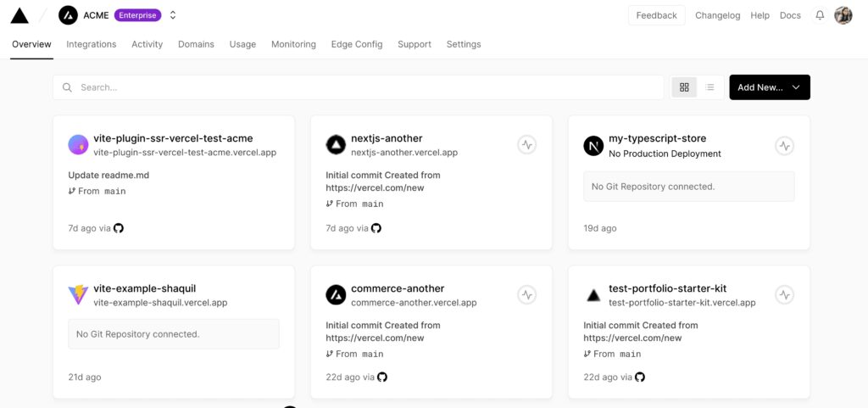Open the Help link
Viewport: 868px width, 408px height.
[x=760, y=15]
